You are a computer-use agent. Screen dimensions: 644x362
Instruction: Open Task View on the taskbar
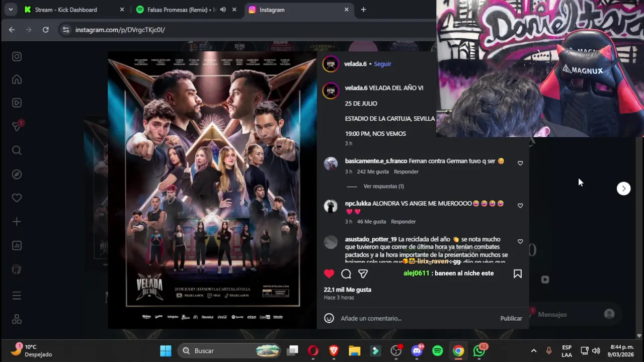(x=293, y=350)
